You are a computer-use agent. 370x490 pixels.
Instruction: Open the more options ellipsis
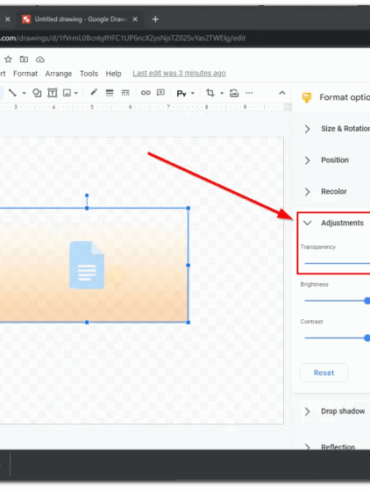point(249,93)
